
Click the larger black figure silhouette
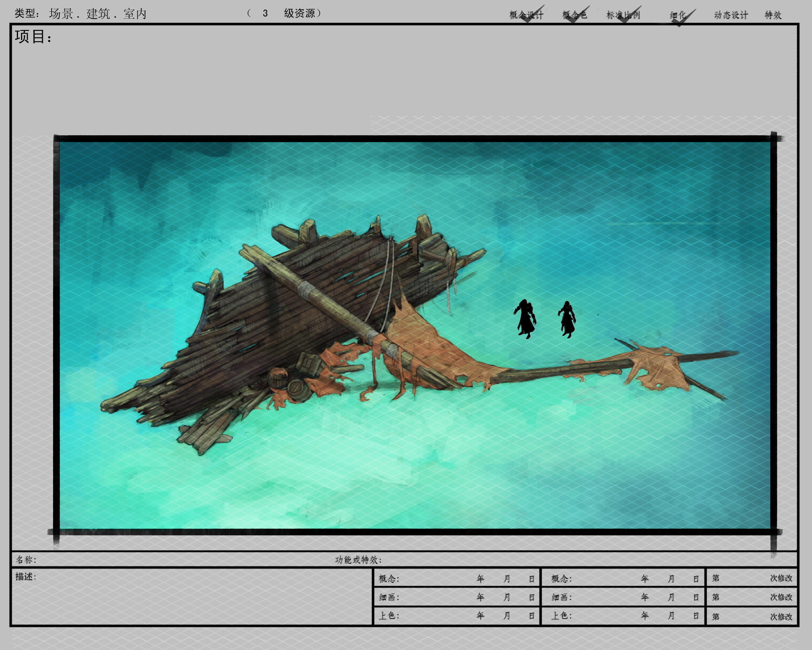click(525, 319)
